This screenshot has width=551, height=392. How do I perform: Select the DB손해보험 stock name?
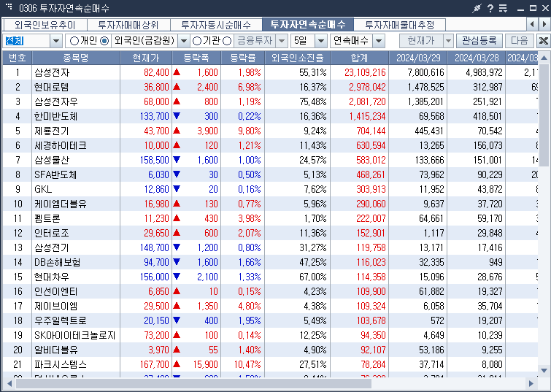click(57, 262)
